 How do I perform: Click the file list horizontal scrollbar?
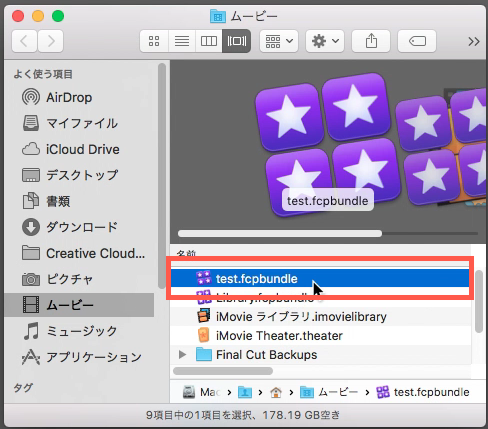(223, 371)
